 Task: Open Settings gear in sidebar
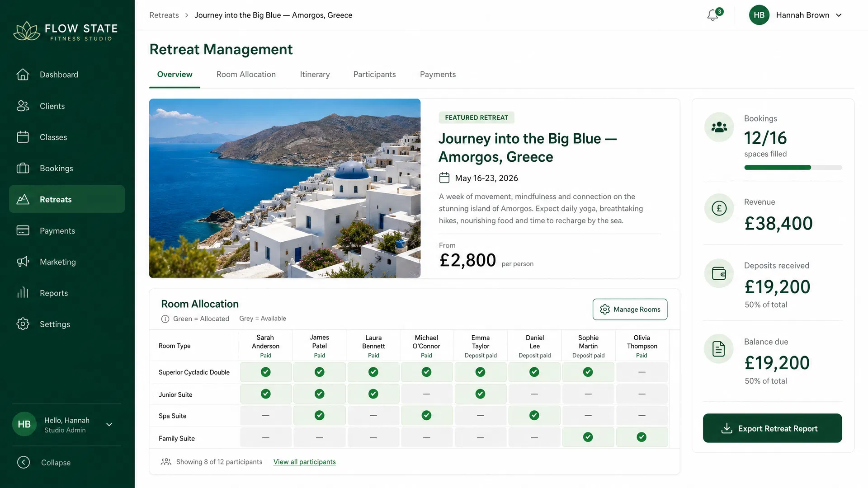[23, 324]
